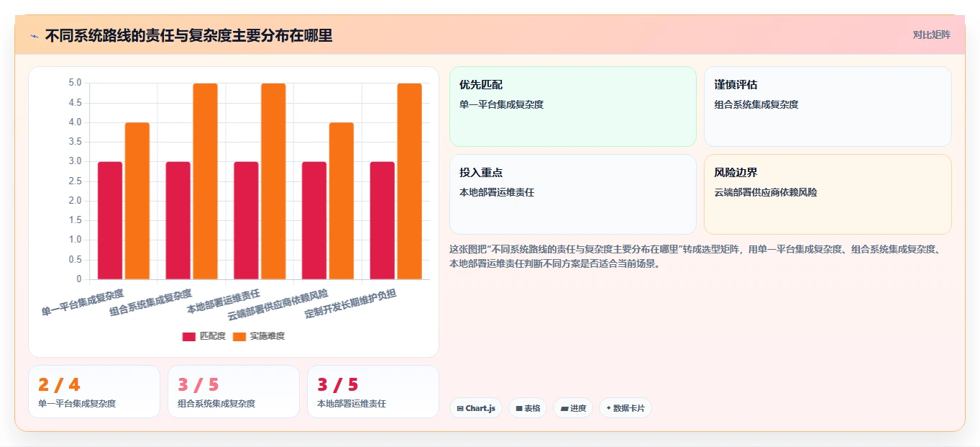Screen dimensions: 980x447
Task: Click the y-axis value 5.0
Action: click(74, 83)
